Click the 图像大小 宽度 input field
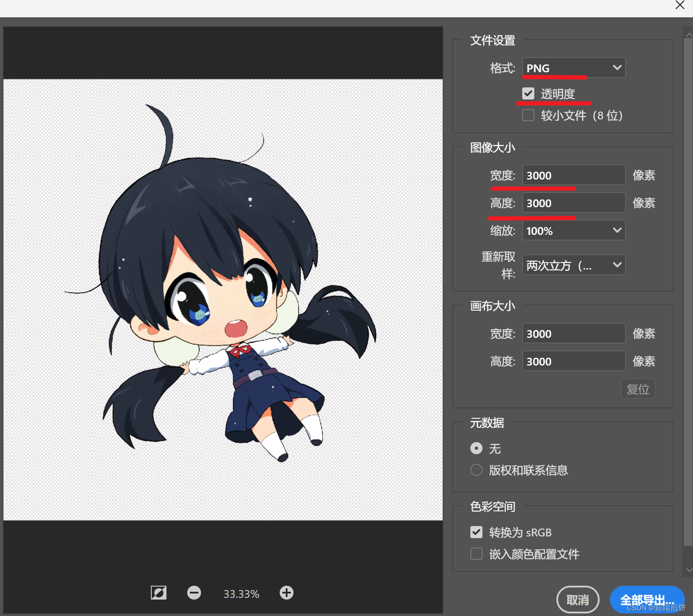The height and width of the screenshot is (616, 693). point(574,175)
